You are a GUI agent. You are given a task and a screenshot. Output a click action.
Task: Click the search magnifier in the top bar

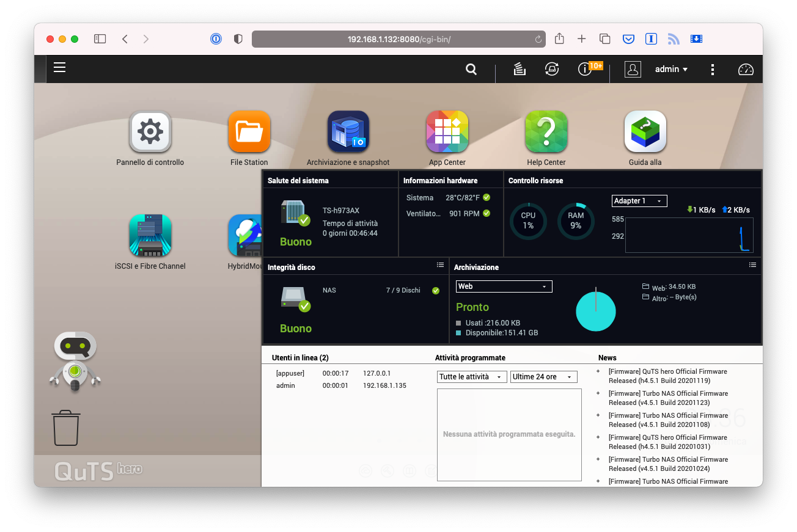click(x=471, y=70)
